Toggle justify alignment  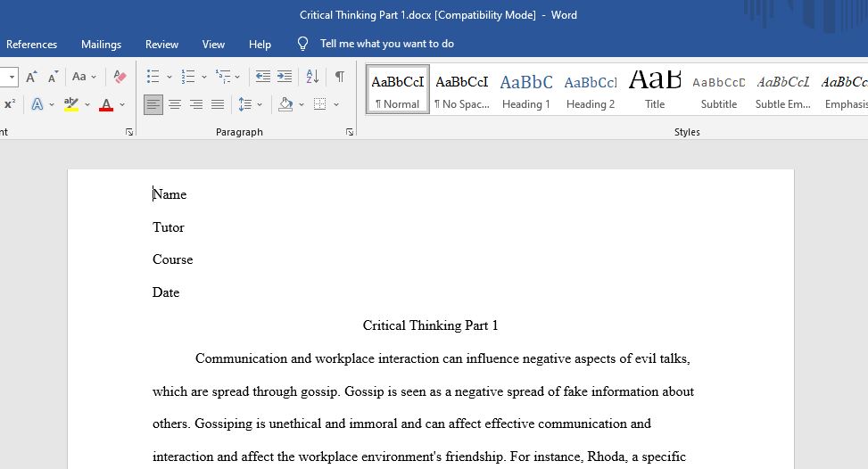click(218, 104)
